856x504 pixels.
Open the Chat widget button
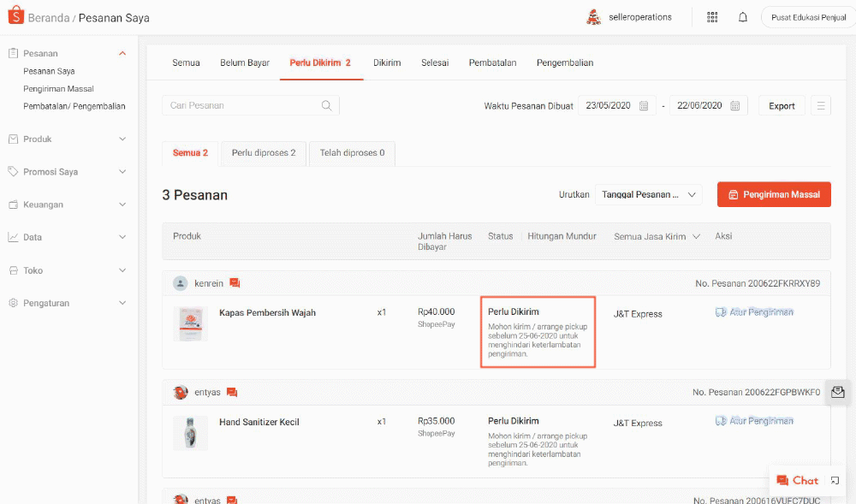click(x=797, y=481)
